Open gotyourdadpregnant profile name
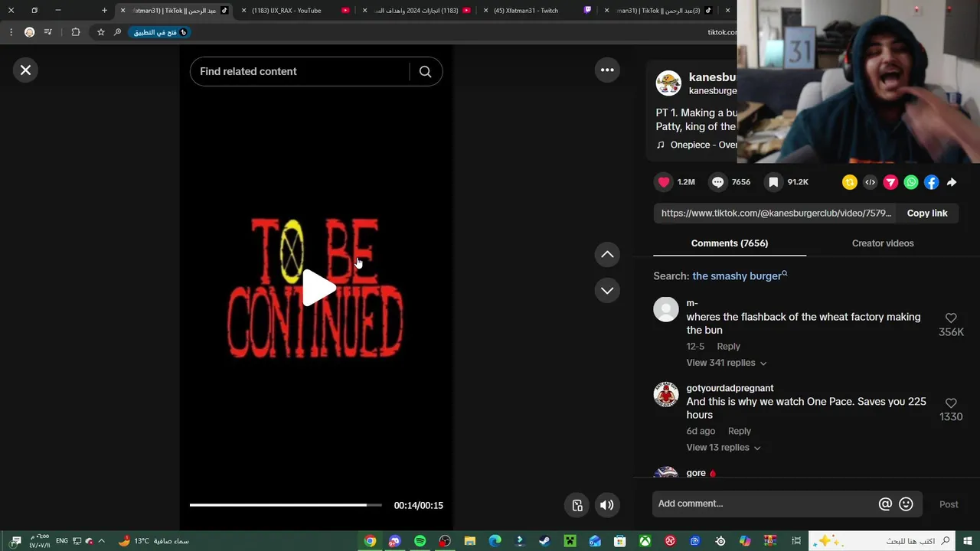The width and height of the screenshot is (980, 551). point(730,388)
